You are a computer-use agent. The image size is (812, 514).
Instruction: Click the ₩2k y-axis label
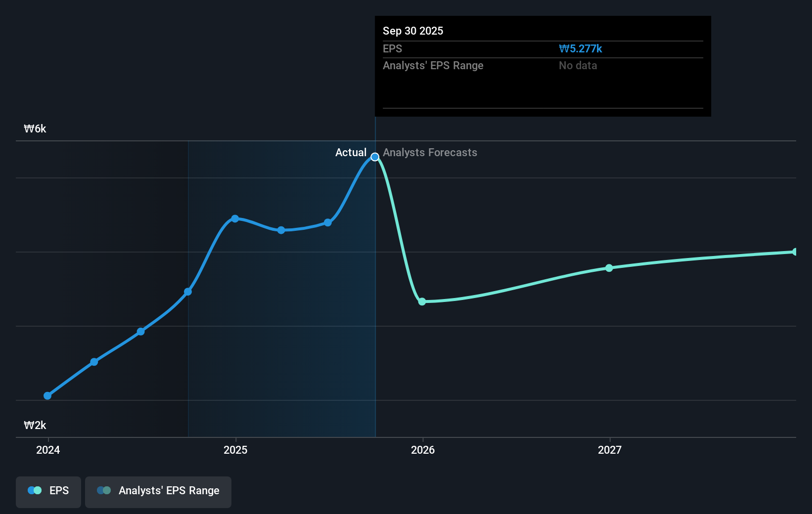click(35, 425)
